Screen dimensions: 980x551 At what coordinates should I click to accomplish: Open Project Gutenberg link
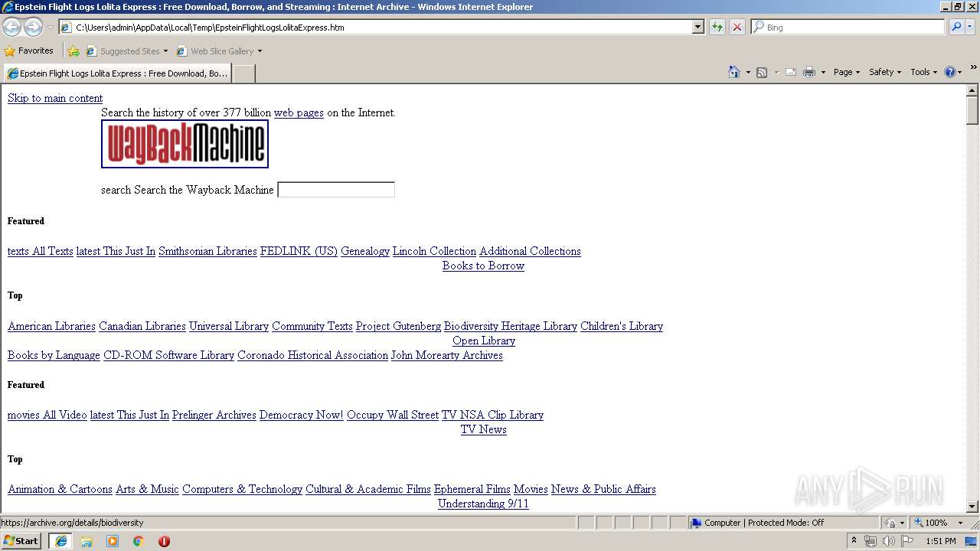[x=398, y=326]
